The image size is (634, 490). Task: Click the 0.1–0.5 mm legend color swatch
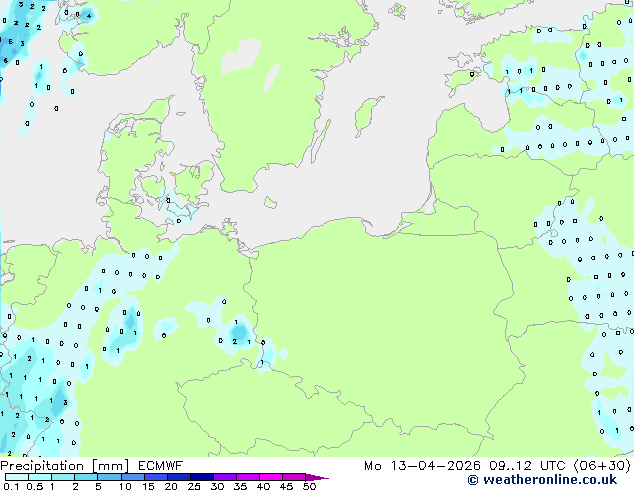(17, 477)
